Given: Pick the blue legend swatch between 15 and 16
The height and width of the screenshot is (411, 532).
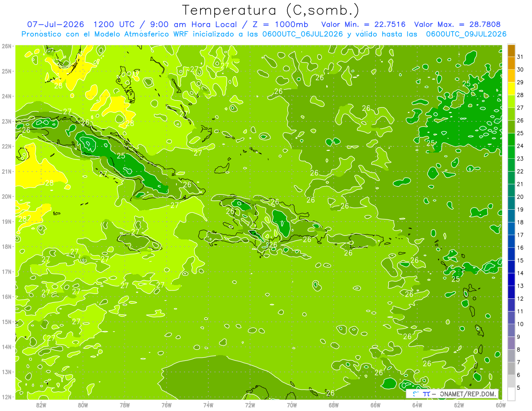Looking at the screenshot, I should [511, 254].
